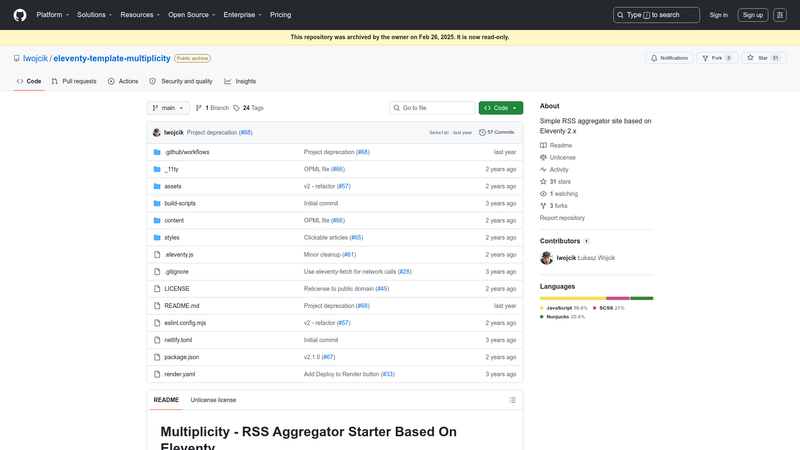Open eleventy-template-multiplicity repository link

(x=112, y=58)
